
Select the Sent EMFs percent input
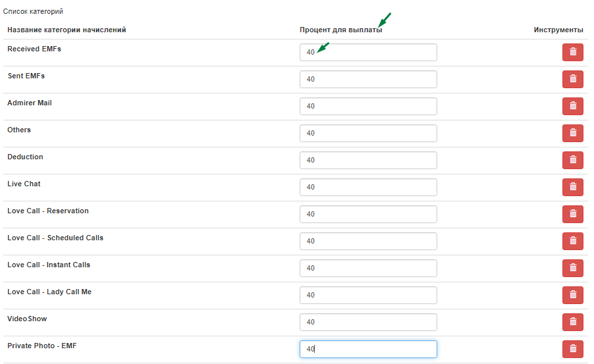coord(368,79)
